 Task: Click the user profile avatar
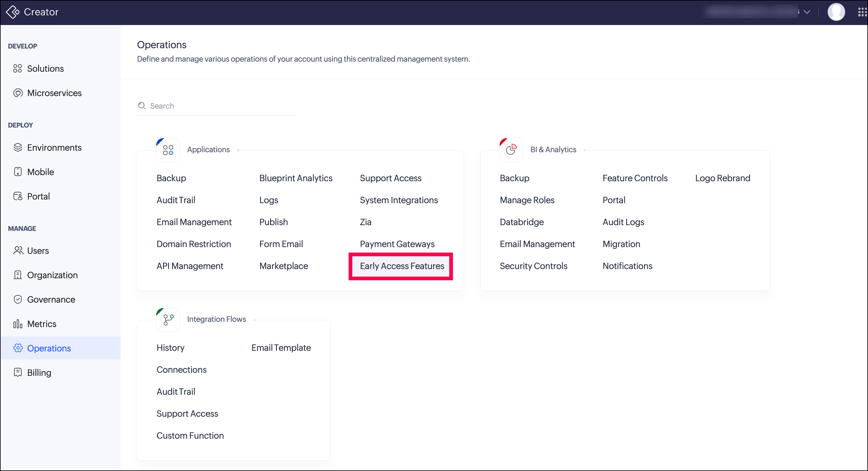(x=836, y=12)
